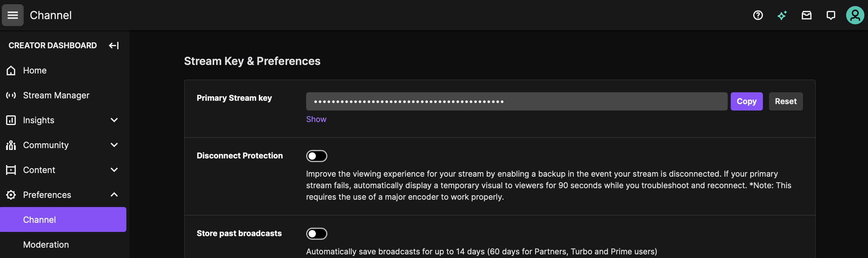Open the Help icon in the top bar

point(757,15)
